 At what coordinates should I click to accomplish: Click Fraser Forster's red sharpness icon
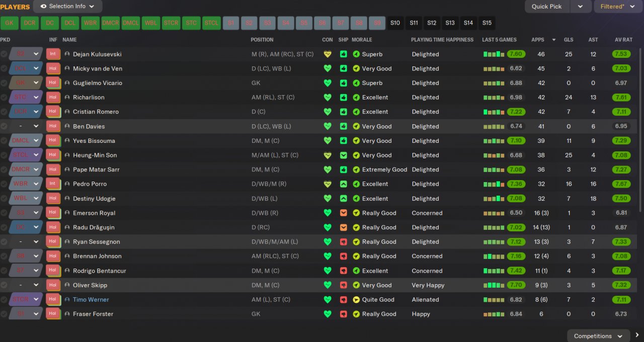[x=344, y=314]
